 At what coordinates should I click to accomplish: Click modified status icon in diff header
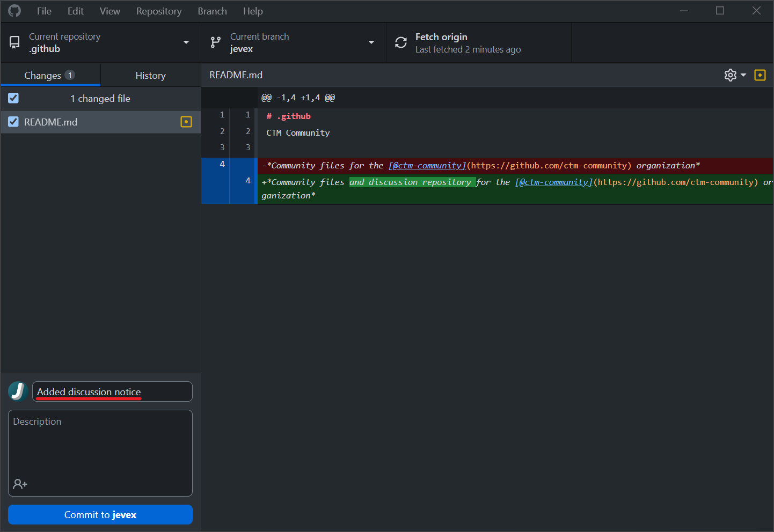760,75
